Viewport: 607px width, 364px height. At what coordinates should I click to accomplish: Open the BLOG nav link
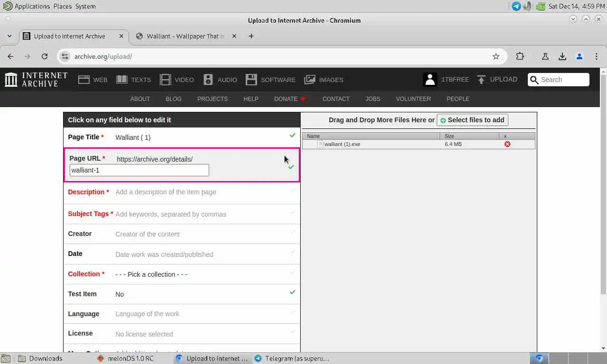point(174,99)
